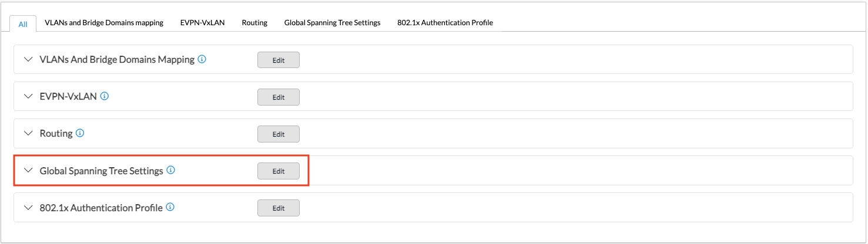Click info icon beside VLANs And Bridge Domains Mapping
The height and width of the screenshot is (244, 868).
202,59
